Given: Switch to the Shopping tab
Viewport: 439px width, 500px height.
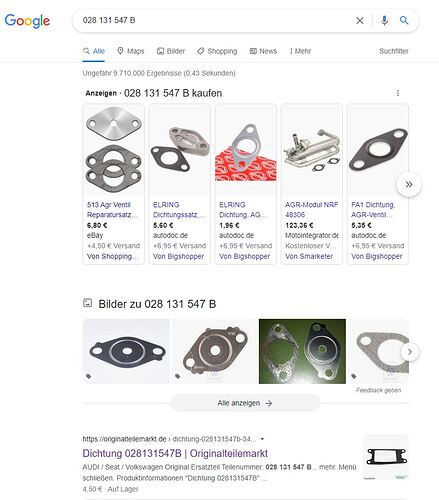Looking at the screenshot, I should click(217, 51).
